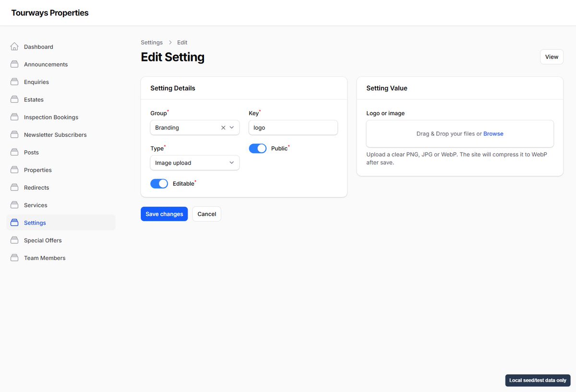
Task: Open Dashboard from the sidebar
Action: tap(61, 47)
